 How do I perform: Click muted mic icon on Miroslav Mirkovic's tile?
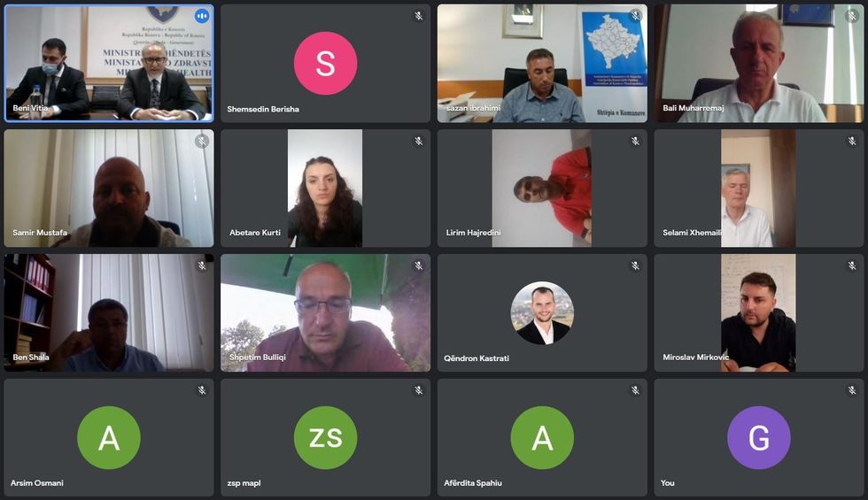coord(852,266)
